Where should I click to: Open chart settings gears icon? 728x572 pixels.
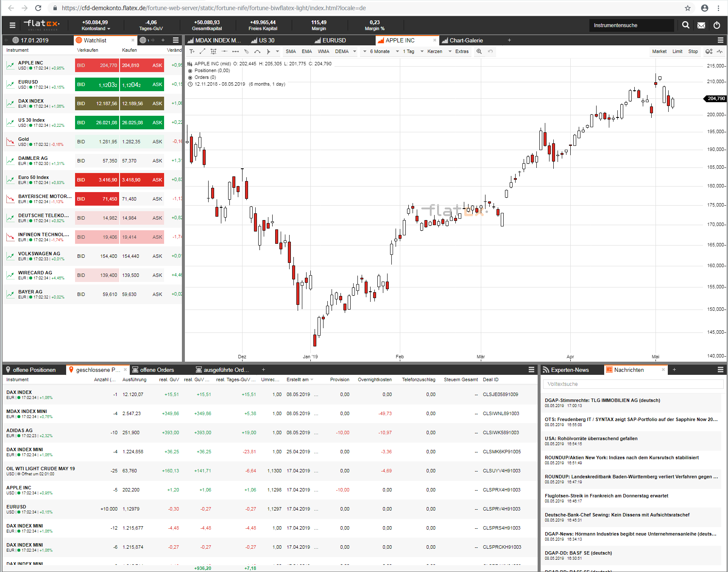[708, 51]
